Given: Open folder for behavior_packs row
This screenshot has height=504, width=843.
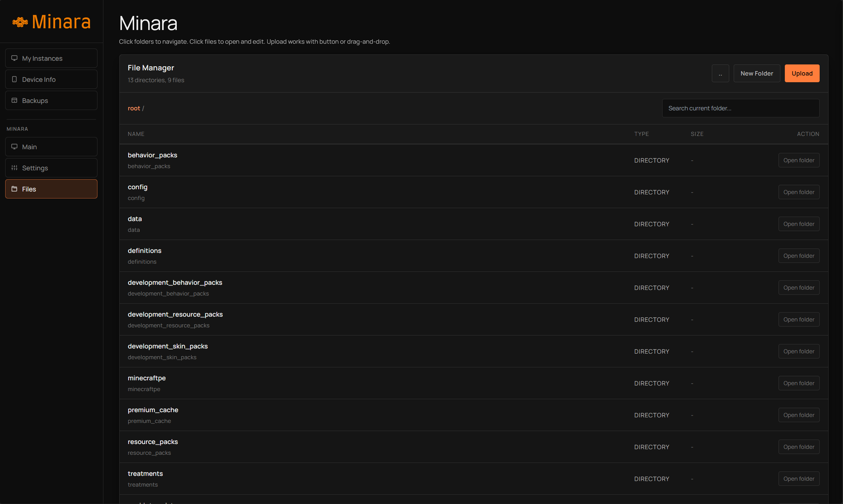Looking at the screenshot, I should pos(799,160).
